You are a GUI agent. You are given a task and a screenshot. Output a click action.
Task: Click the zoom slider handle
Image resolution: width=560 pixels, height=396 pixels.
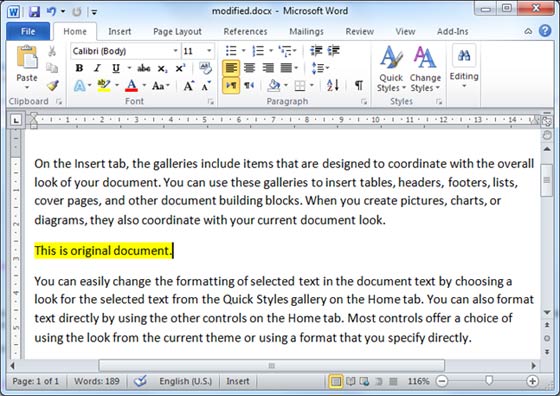coord(489,381)
